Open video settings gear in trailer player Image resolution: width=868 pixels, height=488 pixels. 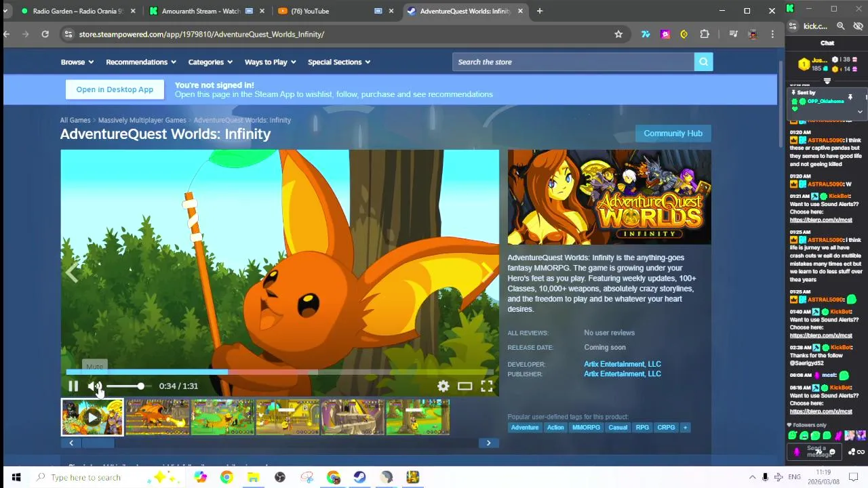click(x=443, y=386)
